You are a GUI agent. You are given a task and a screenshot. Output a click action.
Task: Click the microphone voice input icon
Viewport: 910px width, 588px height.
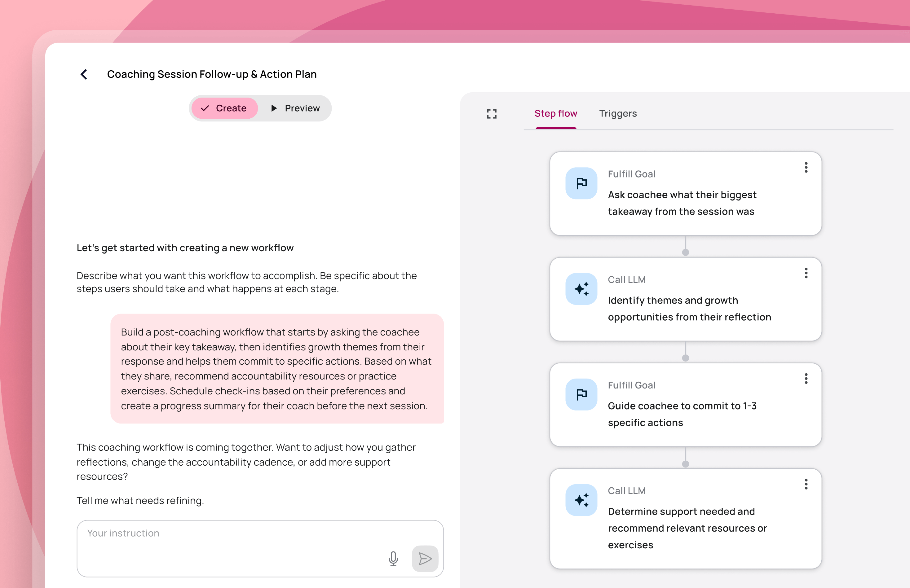393,559
